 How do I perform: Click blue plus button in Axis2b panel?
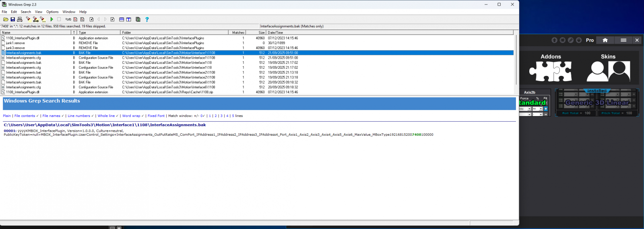(546, 109)
